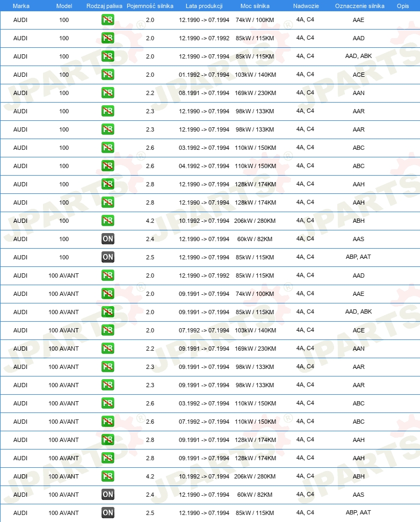420x522 pixels.
Task: Click engine code AAS in 100 AVANT row
Action: pyautogui.click(x=358, y=495)
